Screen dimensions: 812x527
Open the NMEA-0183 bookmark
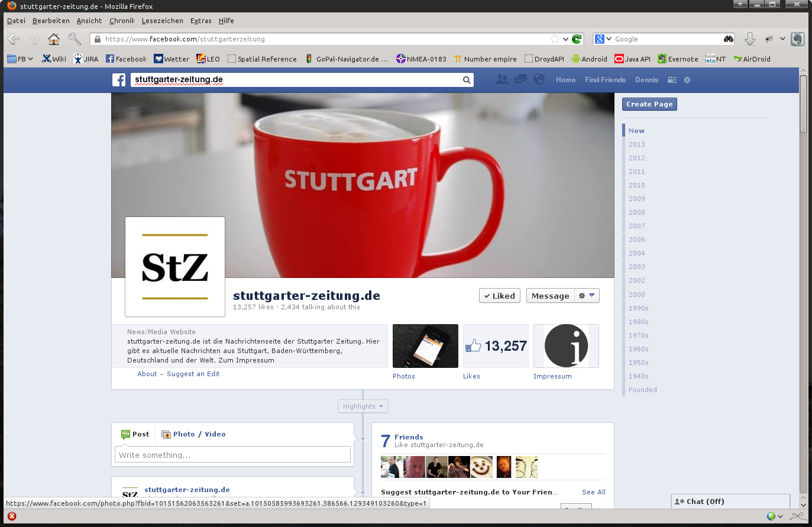421,59
